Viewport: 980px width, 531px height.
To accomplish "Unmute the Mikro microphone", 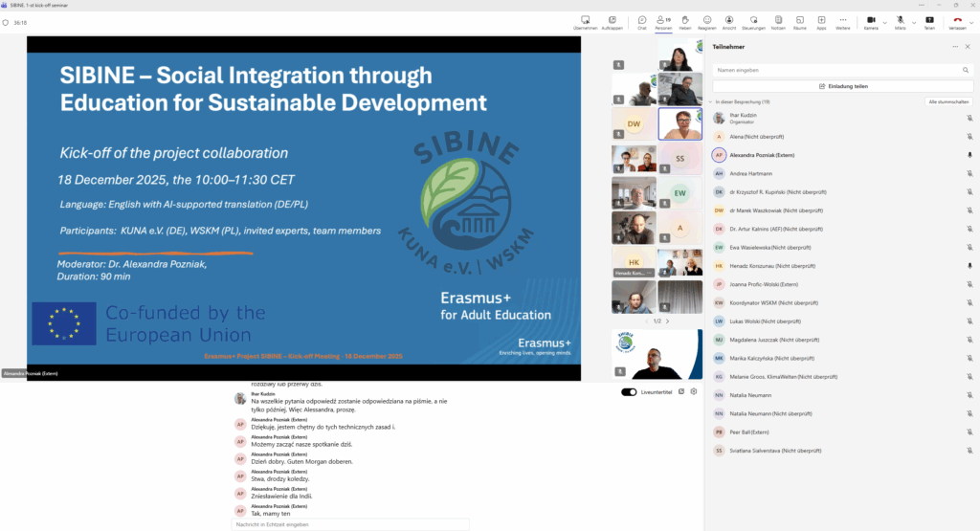I will [900, 21].
